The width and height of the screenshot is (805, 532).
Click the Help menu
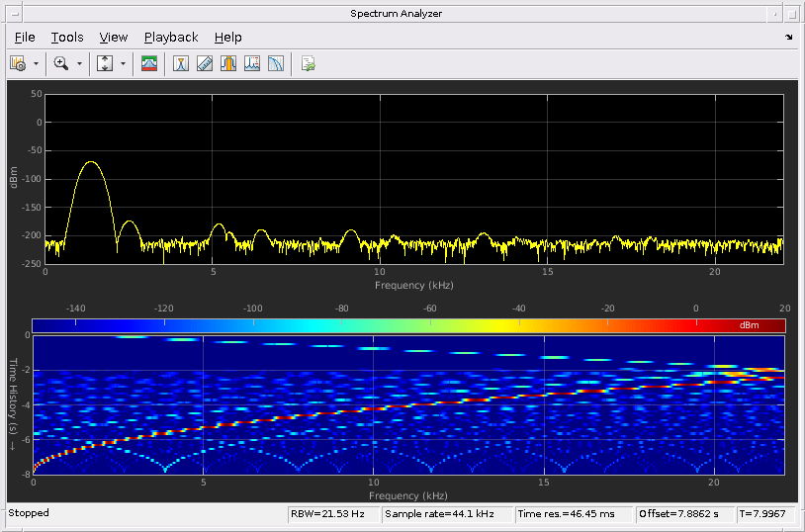(227, 38)
